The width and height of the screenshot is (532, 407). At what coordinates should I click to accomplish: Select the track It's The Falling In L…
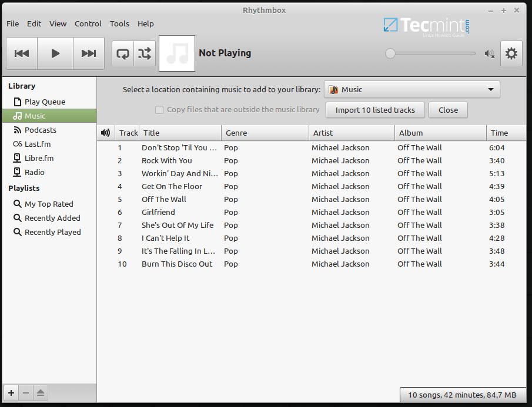[x=312, y=251]
